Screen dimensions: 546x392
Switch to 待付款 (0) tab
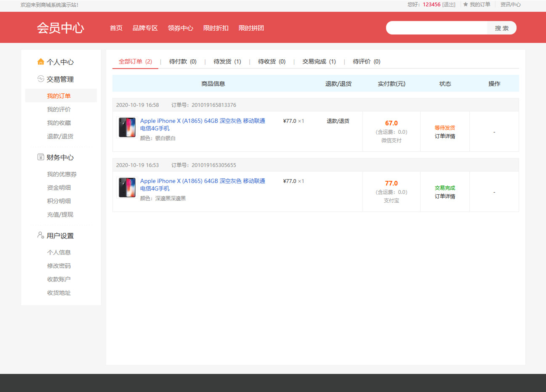click(183, 61)
